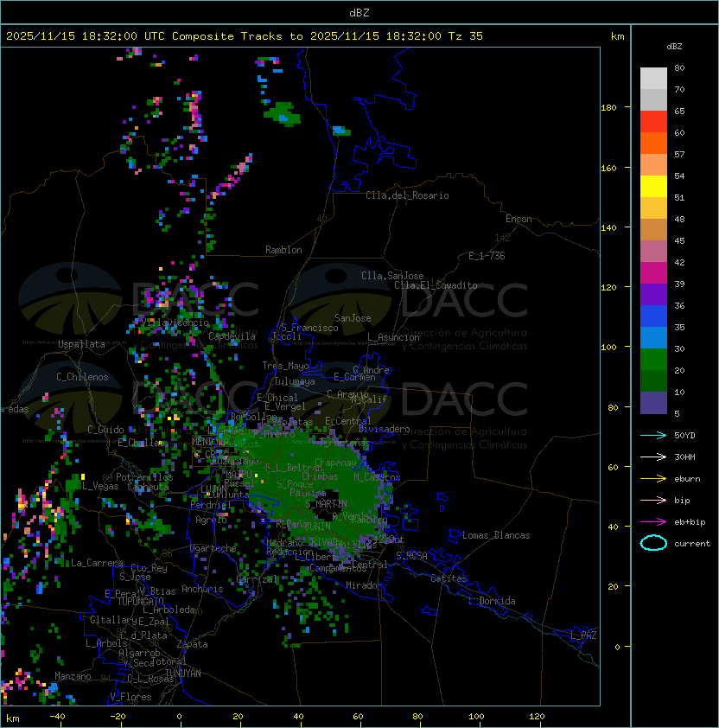Click the white 30HM arrow in legend

pyautogui.click(x=653, y=457)
